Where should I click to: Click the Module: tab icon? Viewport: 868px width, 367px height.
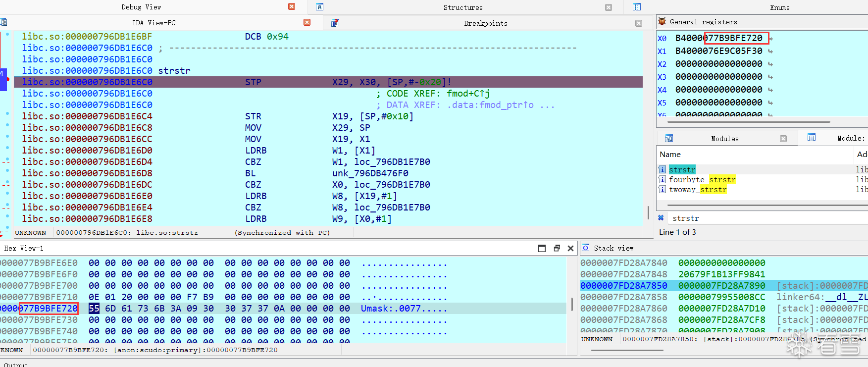click(812, 138)
